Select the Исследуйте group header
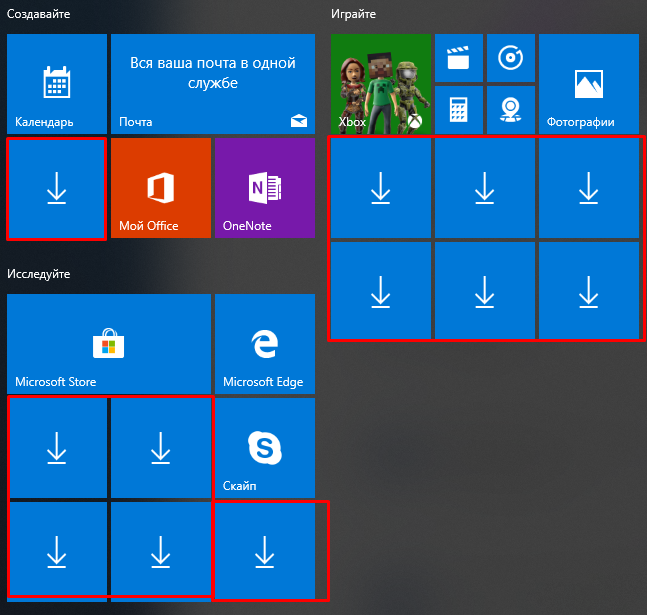 click(x=38, y=274)
